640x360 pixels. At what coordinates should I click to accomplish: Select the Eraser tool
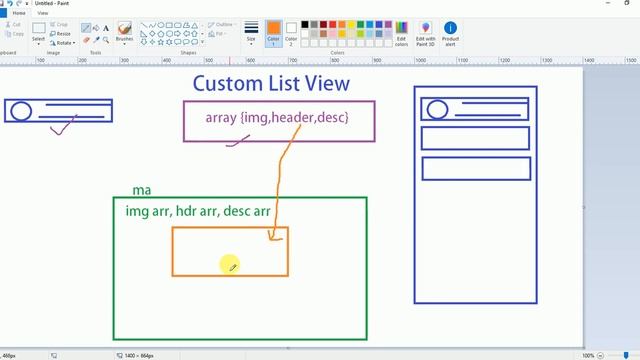click(86, 40)
